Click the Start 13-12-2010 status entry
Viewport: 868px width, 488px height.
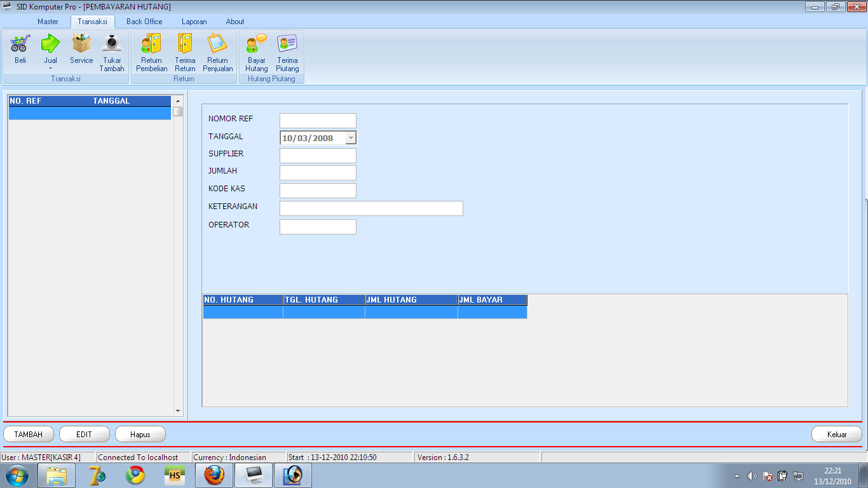click(x=349, y=457)
